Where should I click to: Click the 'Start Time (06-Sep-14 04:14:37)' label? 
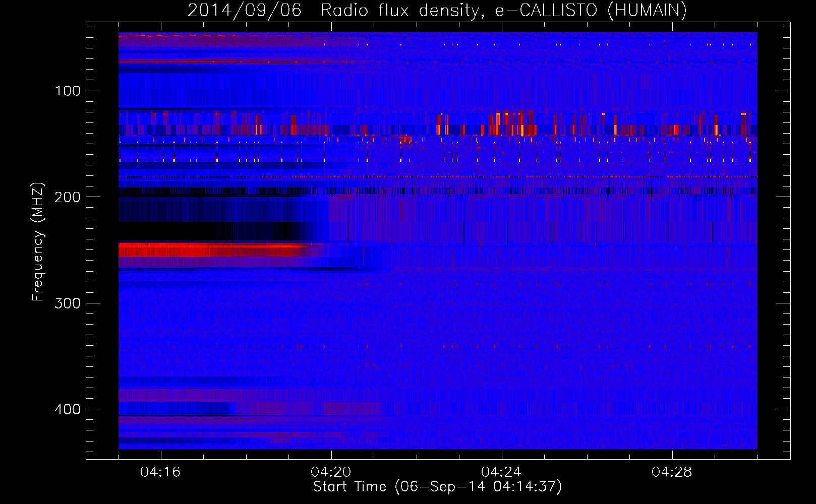437,487
